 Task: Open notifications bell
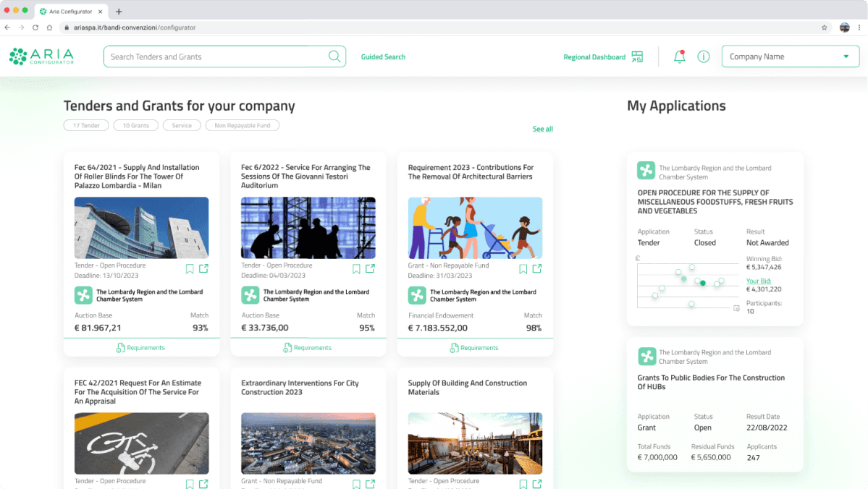coord(679,56)
